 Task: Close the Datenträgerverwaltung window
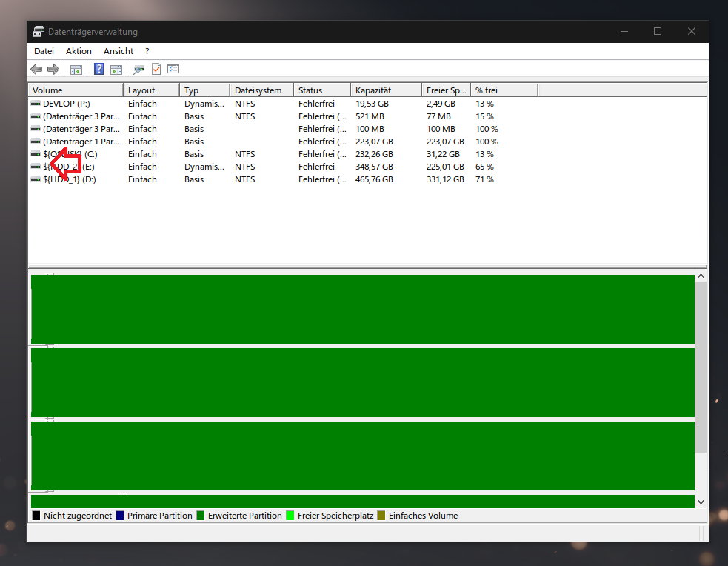(x=691, y=31)
